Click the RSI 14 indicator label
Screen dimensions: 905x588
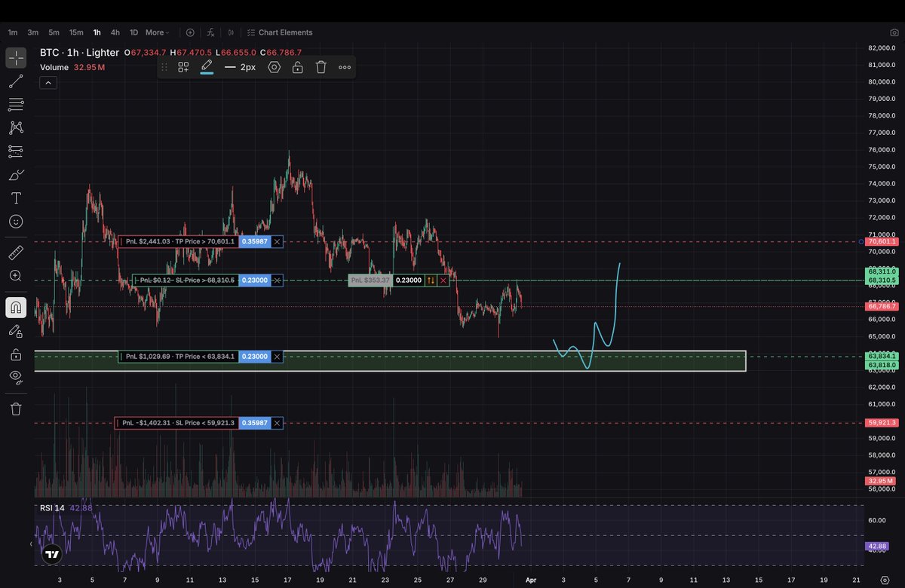(52, 508)
